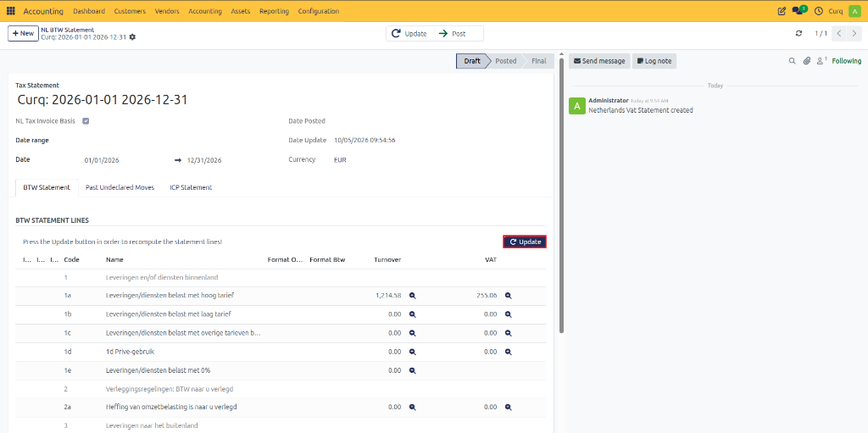The width and height of the screenshot is (868, 433).
Task: Switch to the BTW Statement tab
Action: click(x=47, y=188)
